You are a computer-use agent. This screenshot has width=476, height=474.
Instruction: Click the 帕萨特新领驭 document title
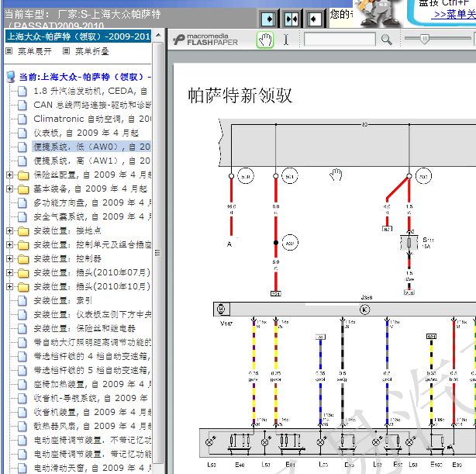click(x=240, y=95)
